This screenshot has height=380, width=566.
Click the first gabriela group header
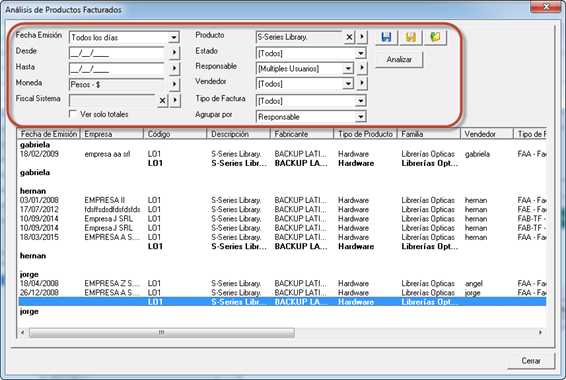point(35,145)
